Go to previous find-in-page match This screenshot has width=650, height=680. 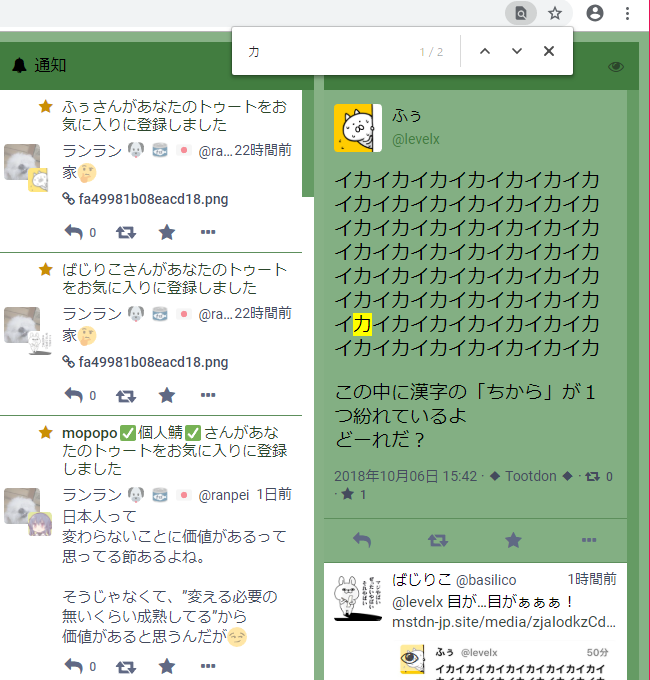pyautogui.click(x=485, y=51)
